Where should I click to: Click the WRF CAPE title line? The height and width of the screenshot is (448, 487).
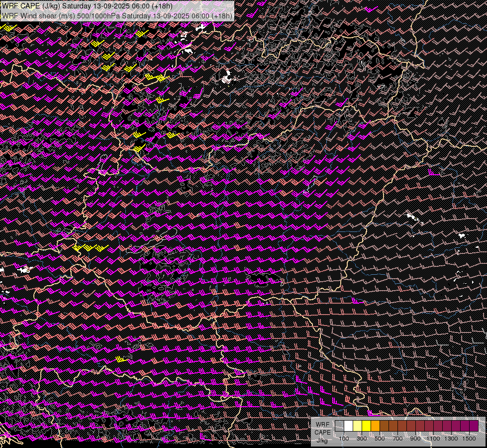click(87, 5)
